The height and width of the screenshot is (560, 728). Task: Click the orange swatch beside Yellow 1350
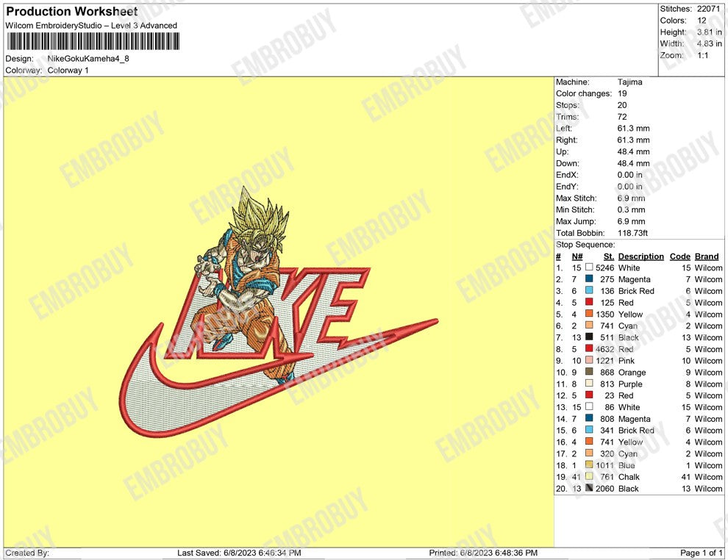pyautogui.click(x=589, y=314)
